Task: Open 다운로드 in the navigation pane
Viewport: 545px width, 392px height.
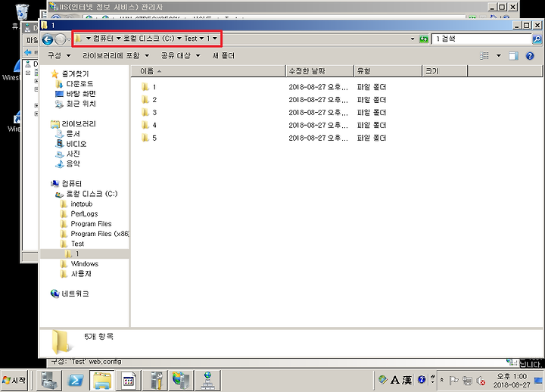Action: (79, 84)
